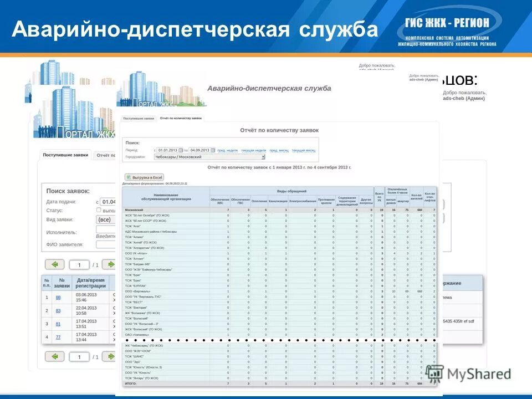532x399 pixels.
Task: Click Обеспечение ГВС column header
Action: (240, 201)
